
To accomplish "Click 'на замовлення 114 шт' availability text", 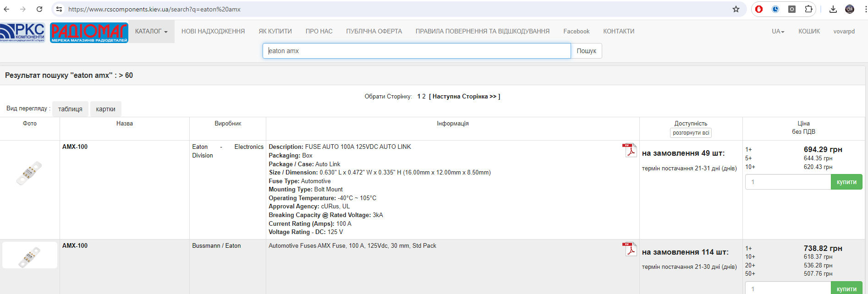I will tap(685, 252).
